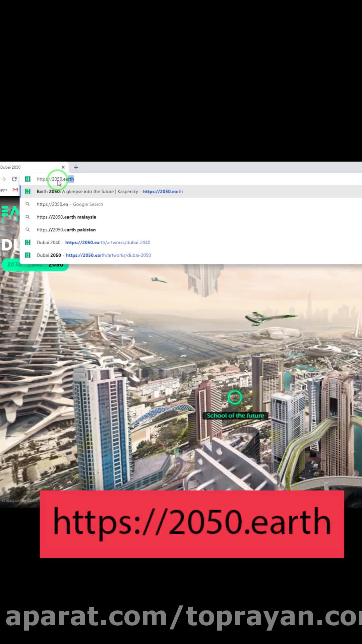Reload the current page
The width and height of the screenshot is (362, 644).
14,179
